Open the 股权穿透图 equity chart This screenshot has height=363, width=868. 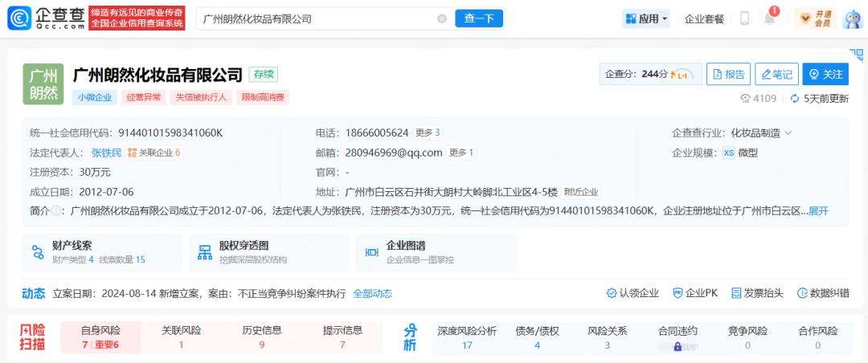click(269, 252)
